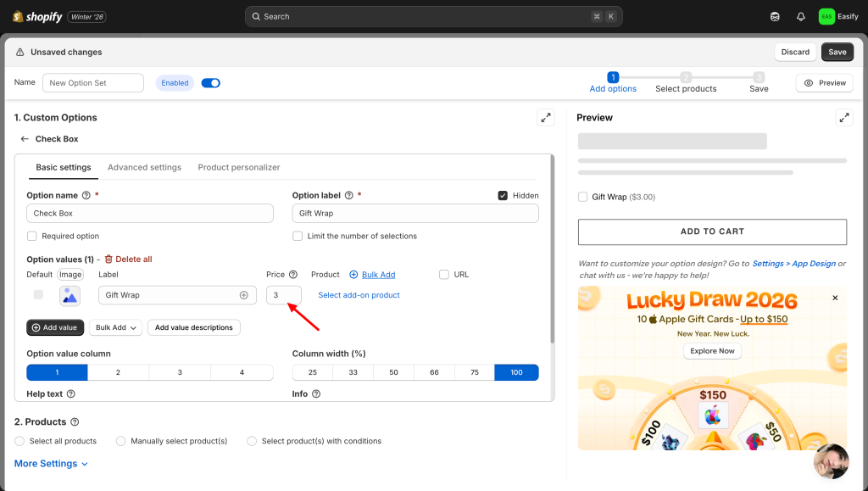This screenshot has width=868, height=491.
Task: Click the back arrow beside Check Box
Action: (x=25, y=139)
